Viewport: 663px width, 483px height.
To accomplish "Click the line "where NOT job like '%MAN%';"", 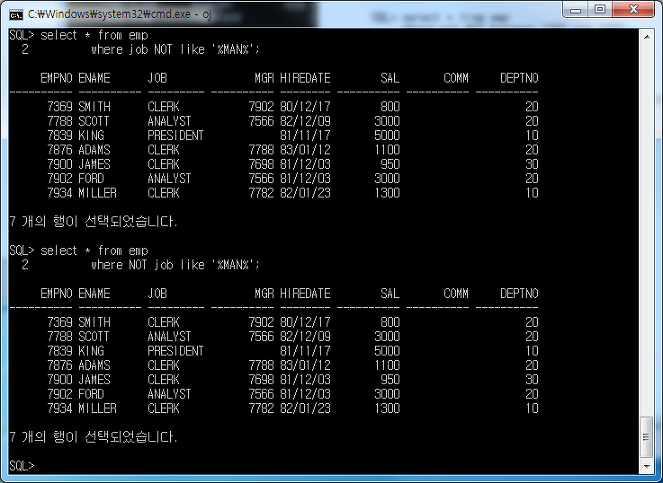I will click(175, 265).
